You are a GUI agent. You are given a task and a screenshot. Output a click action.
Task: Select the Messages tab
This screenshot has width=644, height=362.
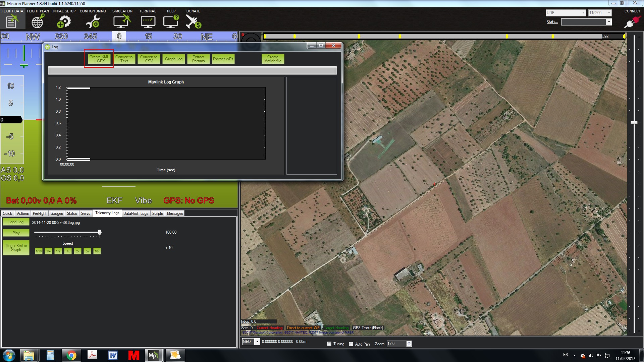click(x=175, y=214)
